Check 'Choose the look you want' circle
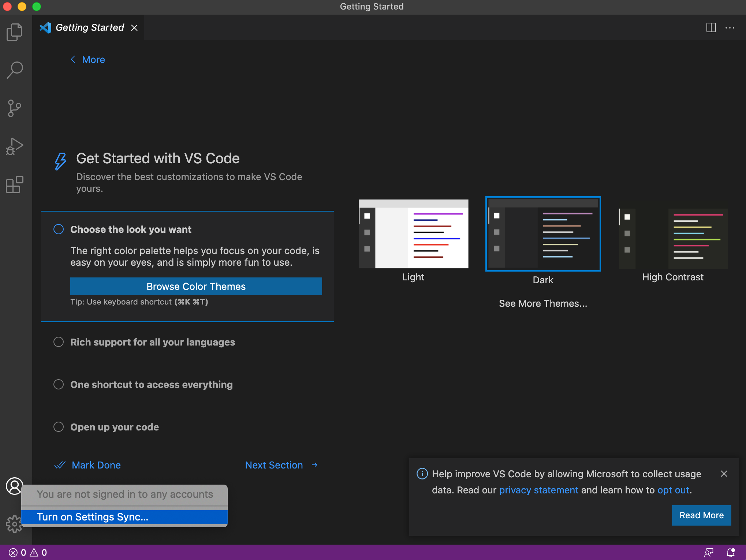This screenshot has height=560, width=746. pos(59,229)
